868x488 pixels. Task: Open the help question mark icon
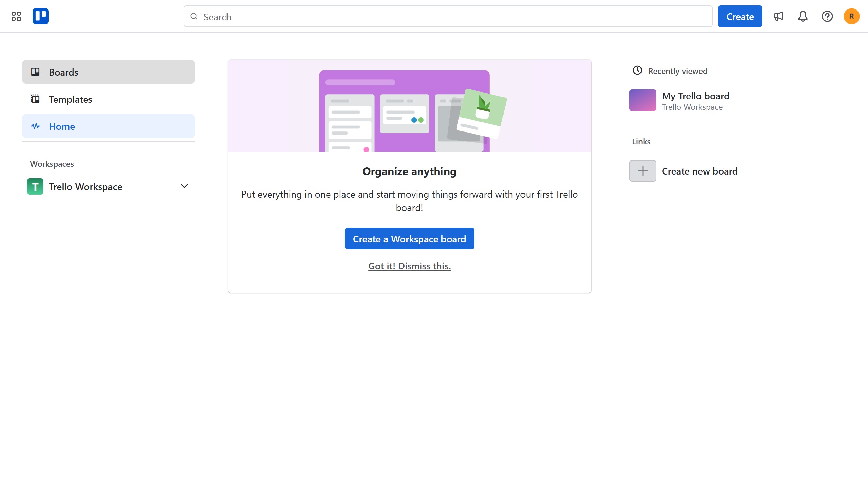click(x=827, y=16)
